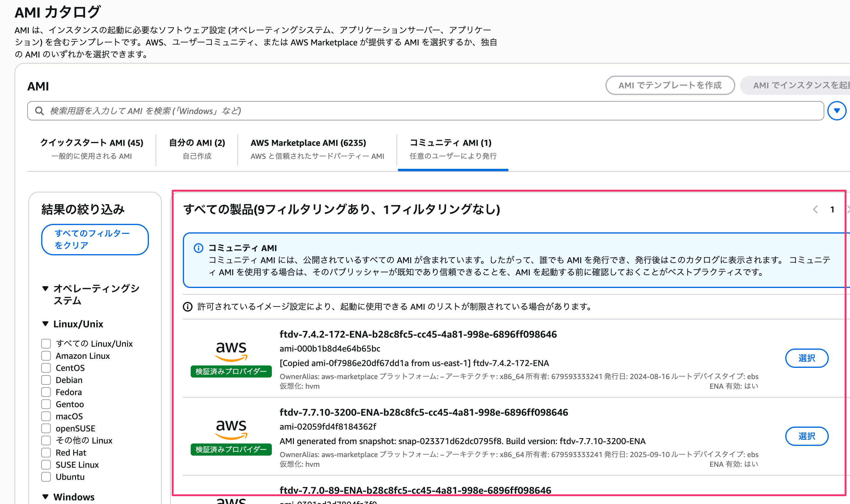Select the ftdv-7.4.2-172-ENA AMI
The image size is (850, 504).
point(806,358)
